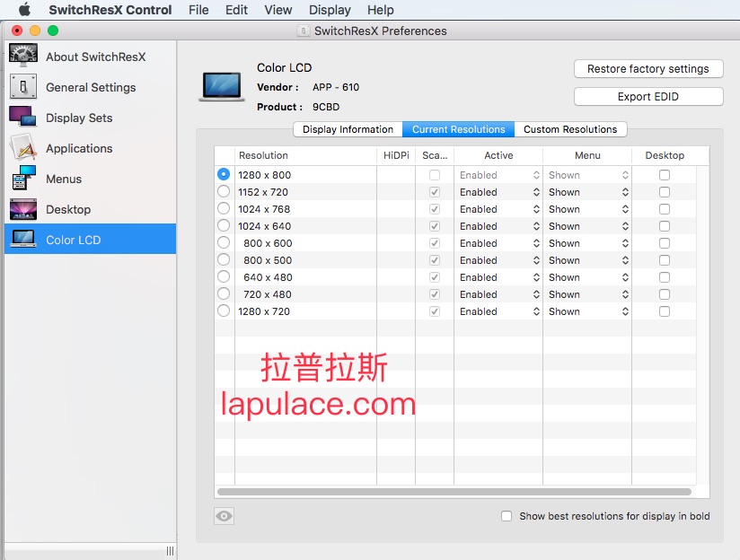Select the Current Resolutions tab
The image size is (740, 560).
[458, 129]
